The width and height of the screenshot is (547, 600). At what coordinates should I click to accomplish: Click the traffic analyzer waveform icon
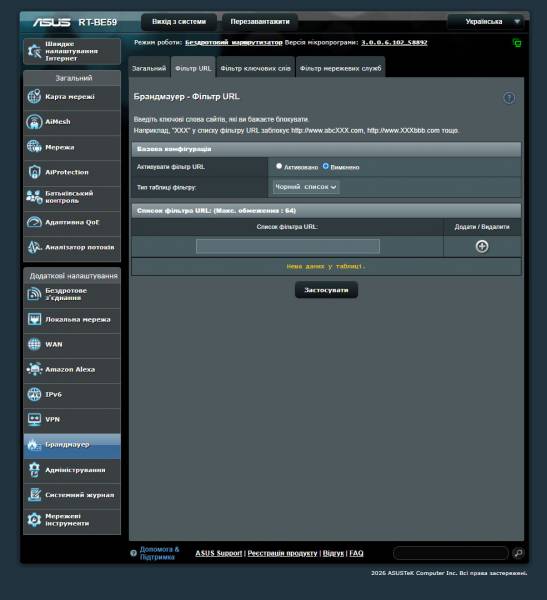coord(34,247)
